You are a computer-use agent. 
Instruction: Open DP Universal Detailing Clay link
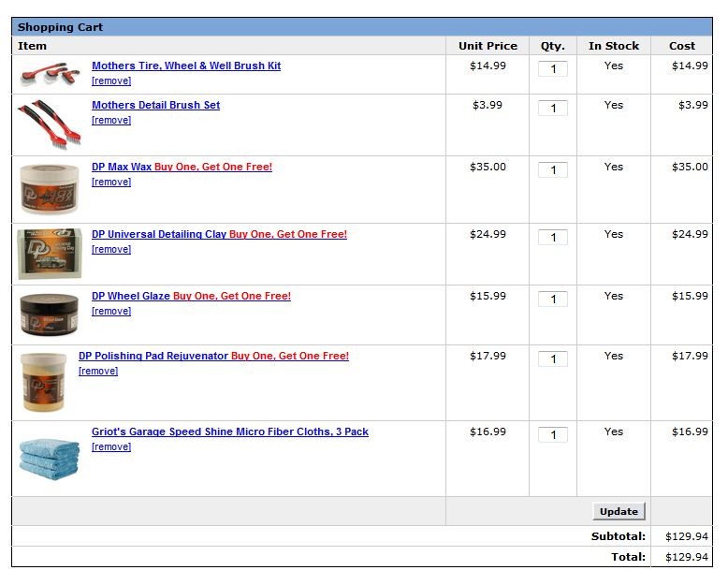(x=219, y=234)
